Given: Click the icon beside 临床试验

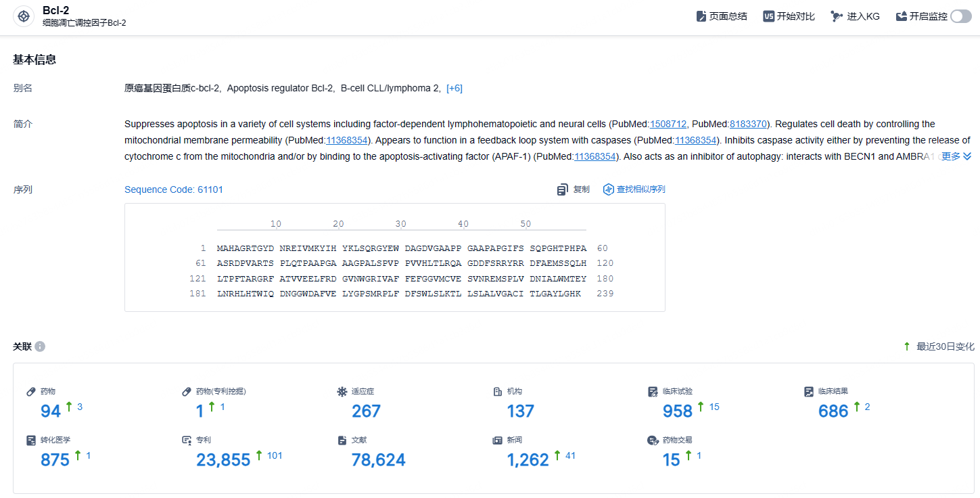Looking at the screenshot, I should click(x=653, y=391).
